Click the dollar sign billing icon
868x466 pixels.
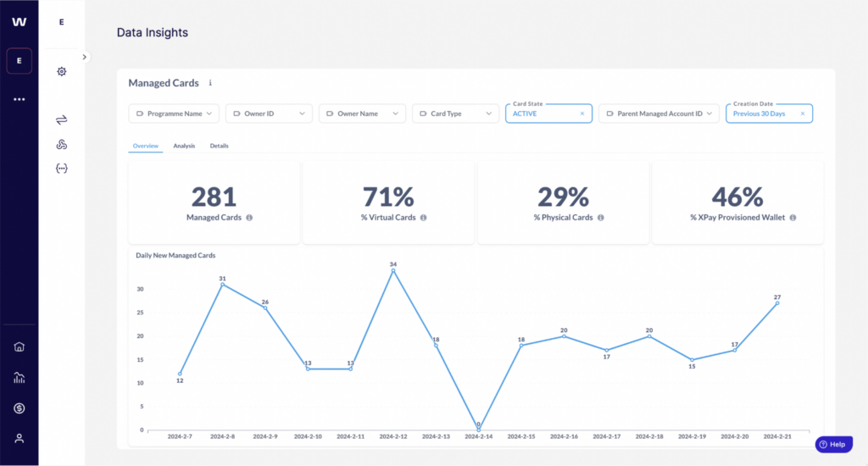(19, 408)
